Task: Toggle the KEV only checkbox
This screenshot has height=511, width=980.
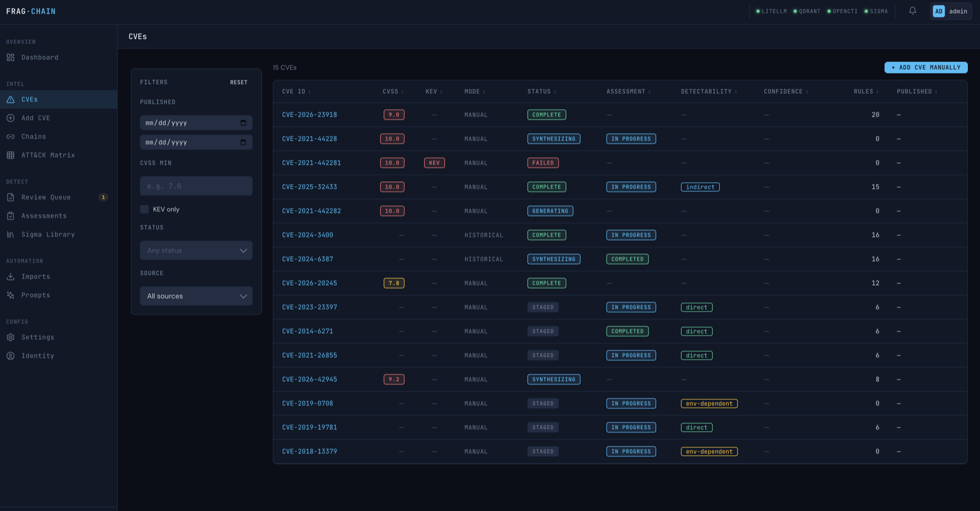Action: pos(144,209)
